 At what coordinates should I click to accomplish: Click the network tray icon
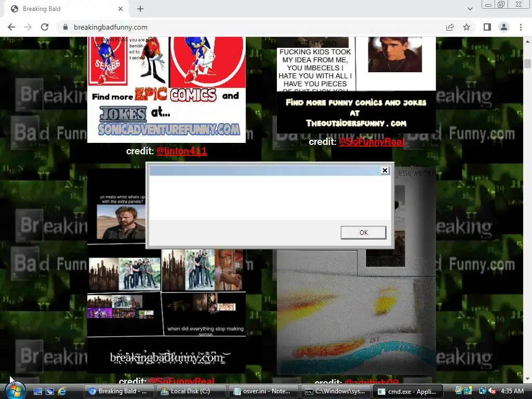coord(482,391)
